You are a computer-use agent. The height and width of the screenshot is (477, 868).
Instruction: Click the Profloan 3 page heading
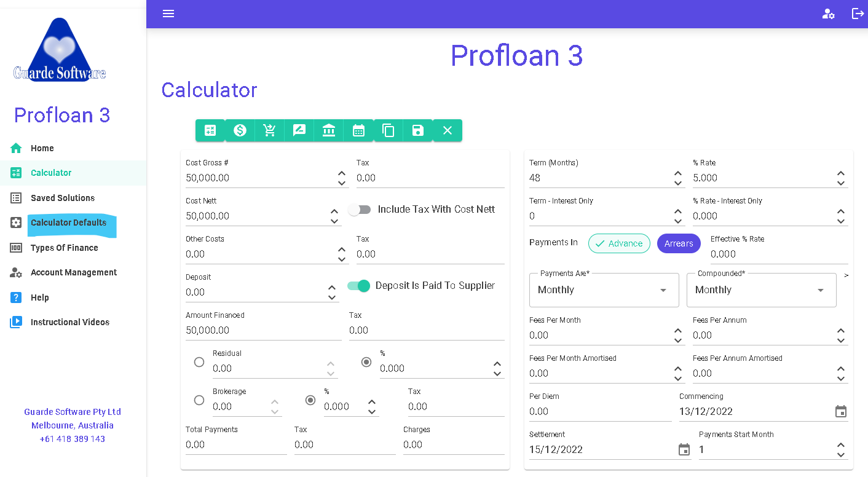click(516, 56)
